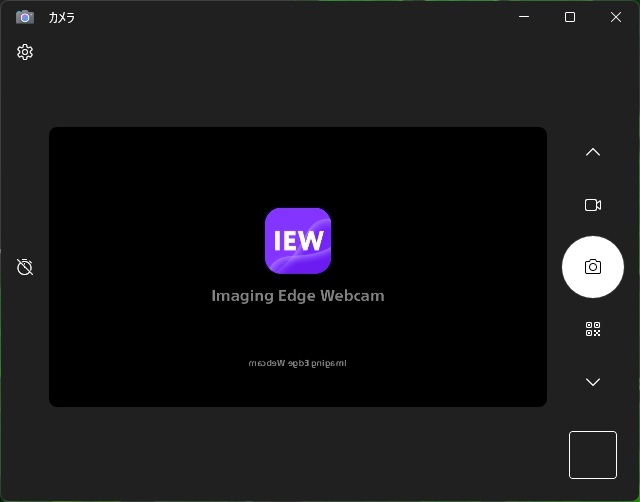640x502 pixels.
Task: Click the カメラ window title text
Action: click(x=62, y=18)
